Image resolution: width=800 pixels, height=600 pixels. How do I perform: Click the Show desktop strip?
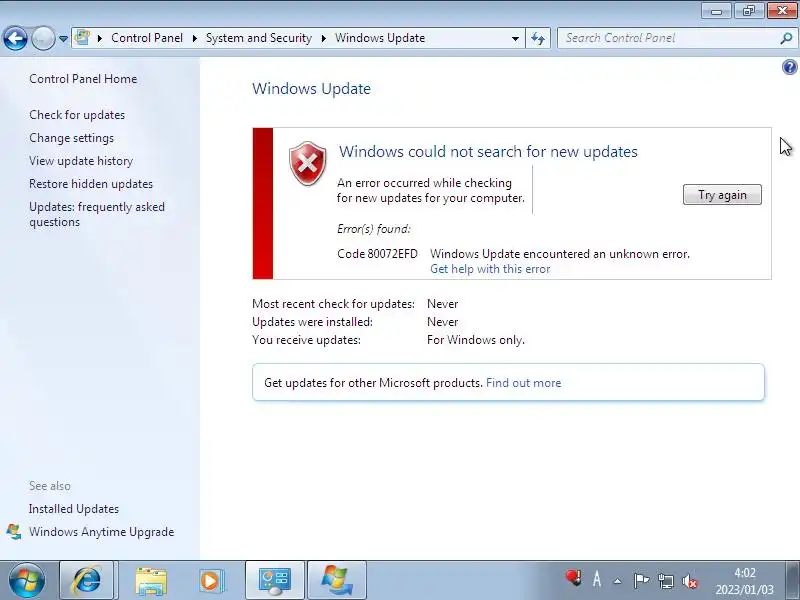793,581
